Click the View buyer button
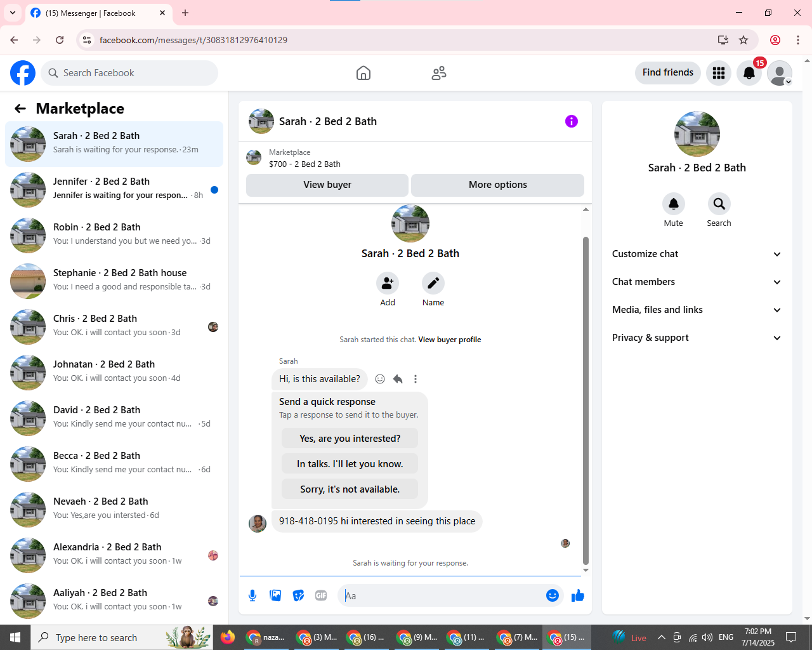The height and width of the screenshot is (650, 812). click(327, 185)
